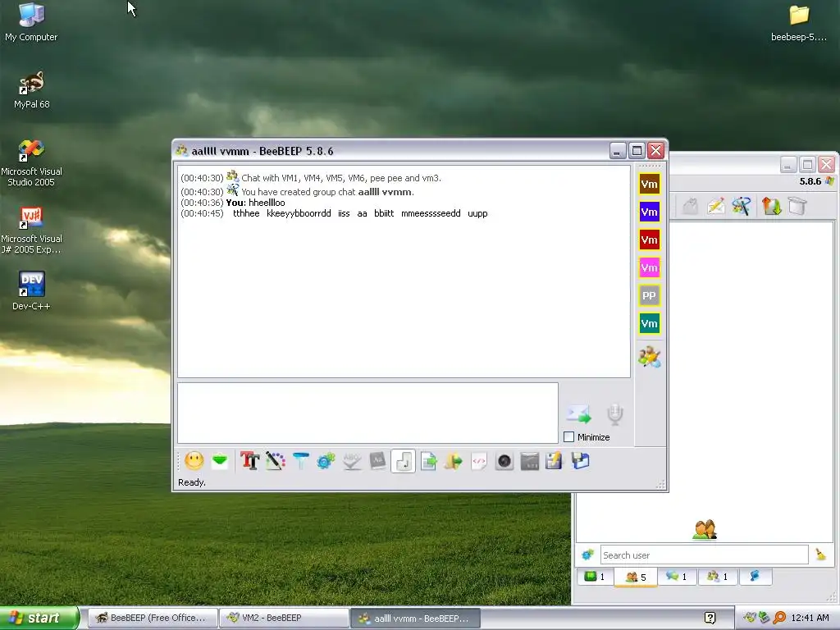Screen dimensions: 840x630
Task: Select Microsoft Visual J# 2005 shortcut
Action: (31, 231)
